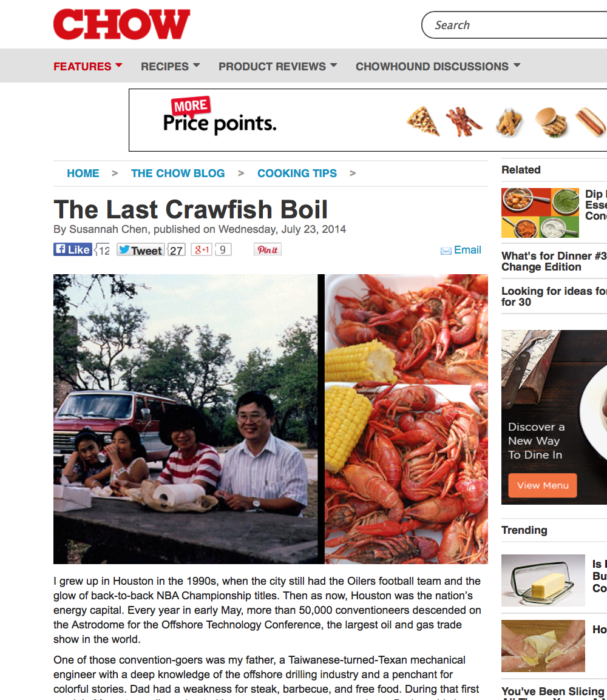Image resolution: width=607 pixels, height=700 pixels.
Task: Open the Recipes dropdown arrow
Action: 197,66
